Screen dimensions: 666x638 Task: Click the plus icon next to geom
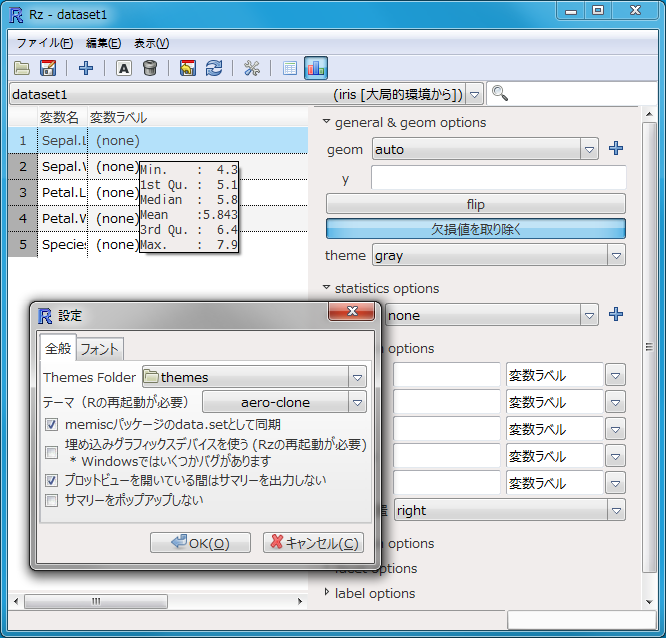[616, 148]
